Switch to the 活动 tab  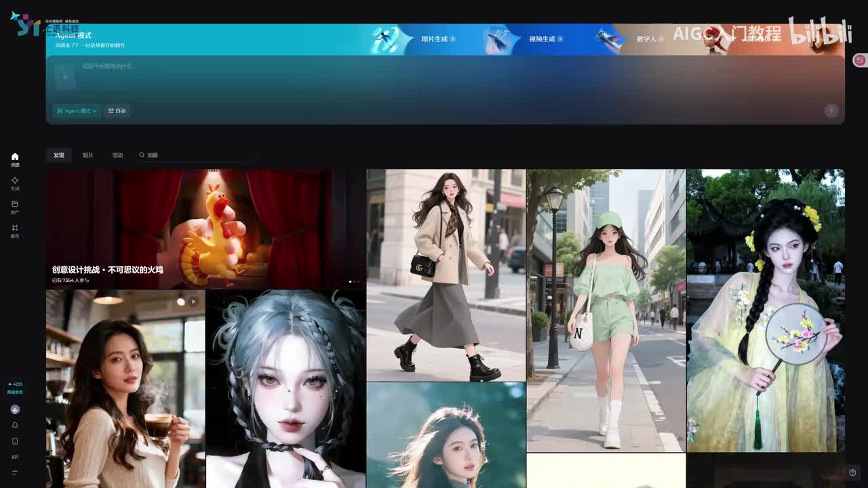(x=117, y=155)
